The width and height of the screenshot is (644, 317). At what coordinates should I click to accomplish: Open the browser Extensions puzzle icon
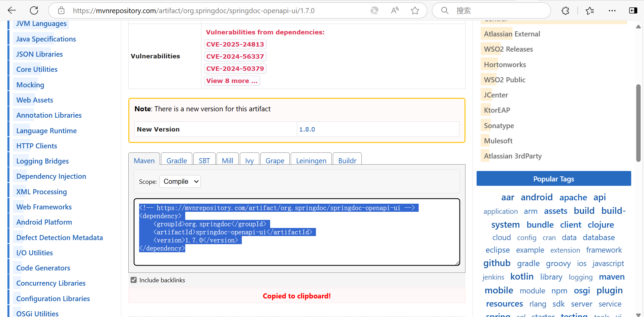click(x=565, y=10)
